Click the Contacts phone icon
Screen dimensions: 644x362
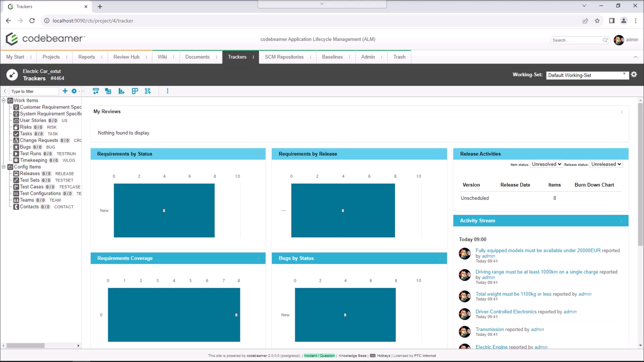16,207
